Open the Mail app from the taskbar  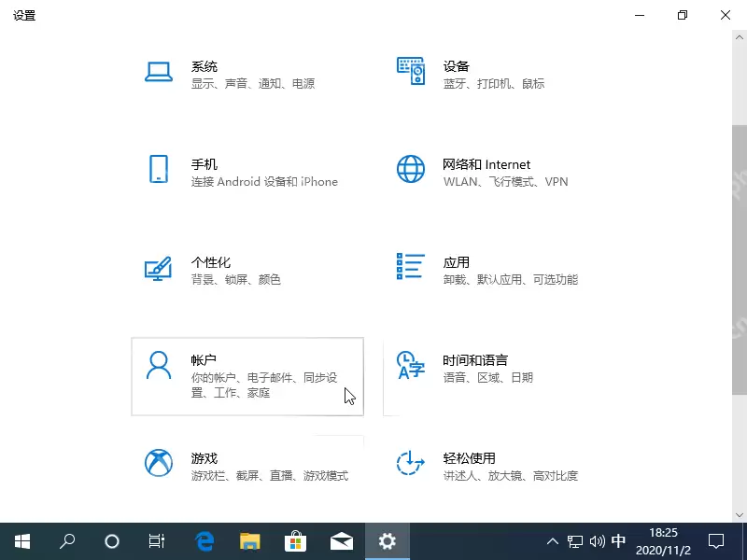click(341, 540)
